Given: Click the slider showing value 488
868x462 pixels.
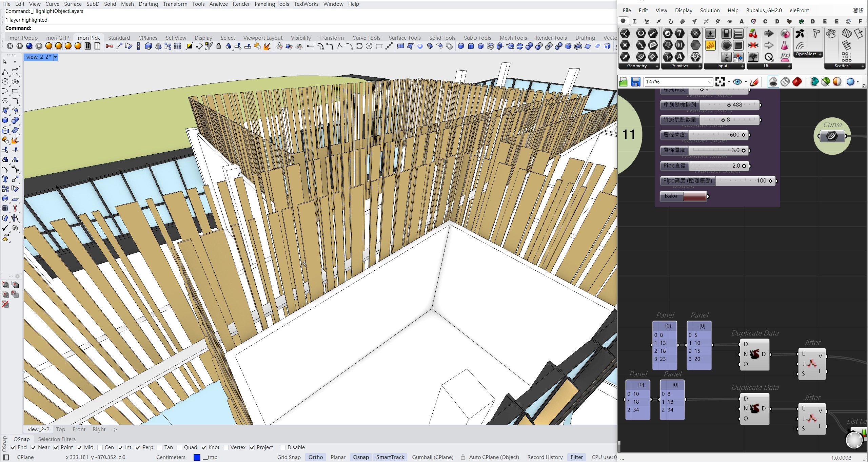Looking at the screenshot, I should point(710,105).
